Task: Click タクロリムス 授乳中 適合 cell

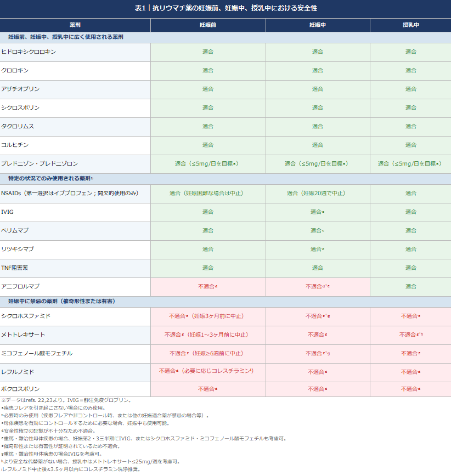Action: [410, 126]
